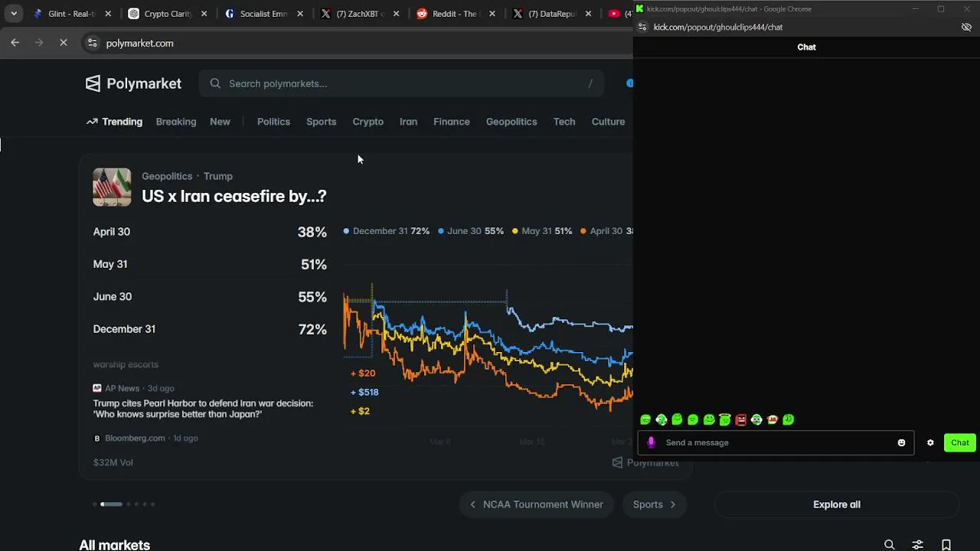Go to previous NCAA Tournament Winner market
This screenshot has width=980, height=551.
click(x=537, y=504)
